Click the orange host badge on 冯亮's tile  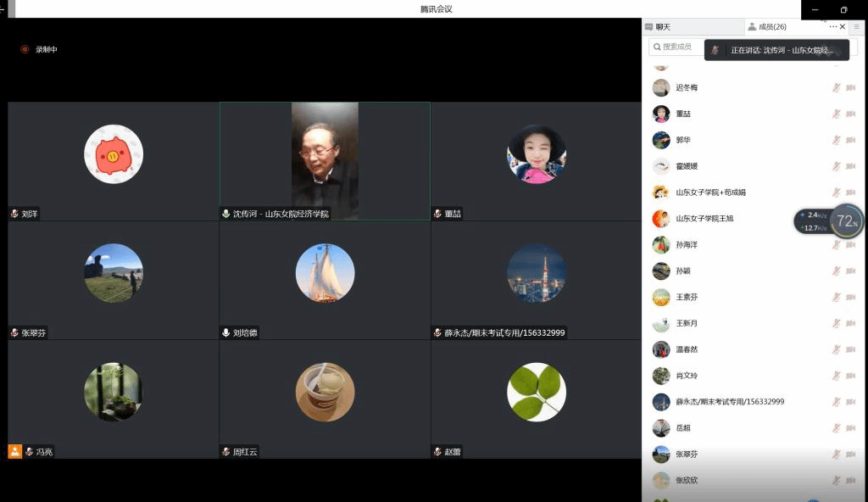pyautogui.click(x=14, y=451)
